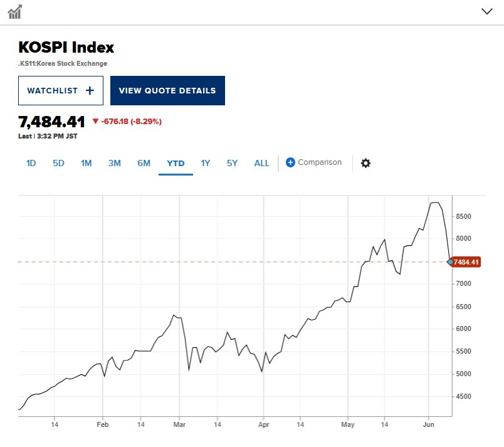Switch chart to 5Y range
Screen dimensions: 504x447
coord(232,163)
